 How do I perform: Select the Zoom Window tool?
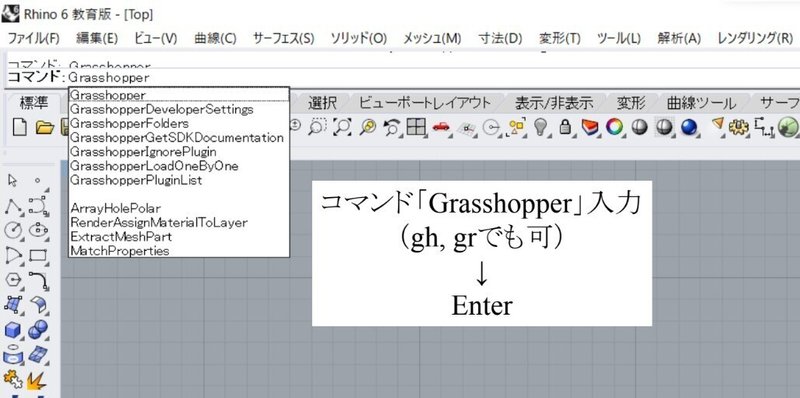[x=318, y=127]
